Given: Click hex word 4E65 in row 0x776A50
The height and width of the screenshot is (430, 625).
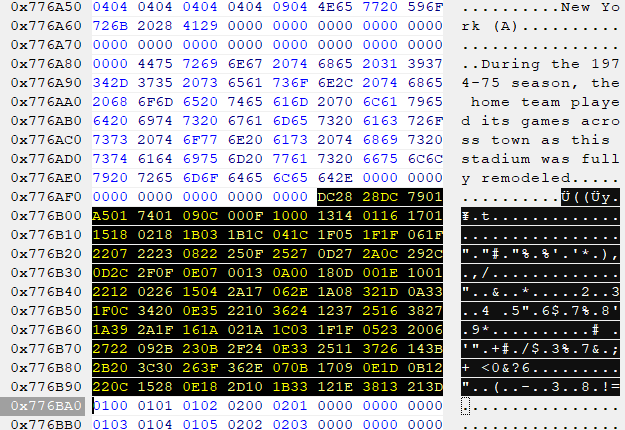Looking at the screenshot, I should 335,7.
